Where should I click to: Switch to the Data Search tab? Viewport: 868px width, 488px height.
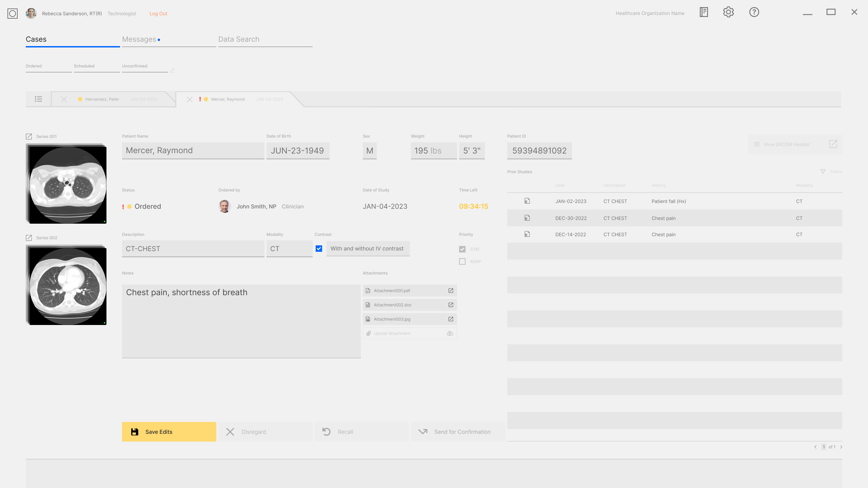[x=238, y=39]
